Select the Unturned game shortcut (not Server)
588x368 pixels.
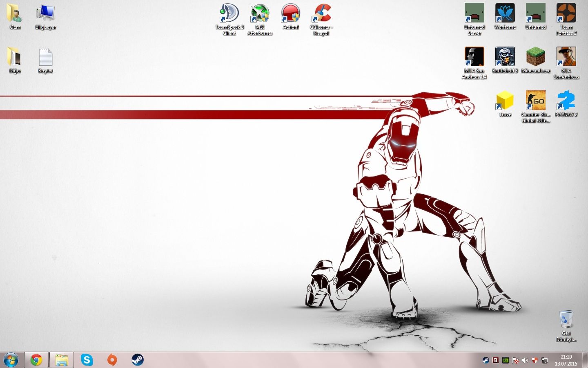tap(536, 16)
